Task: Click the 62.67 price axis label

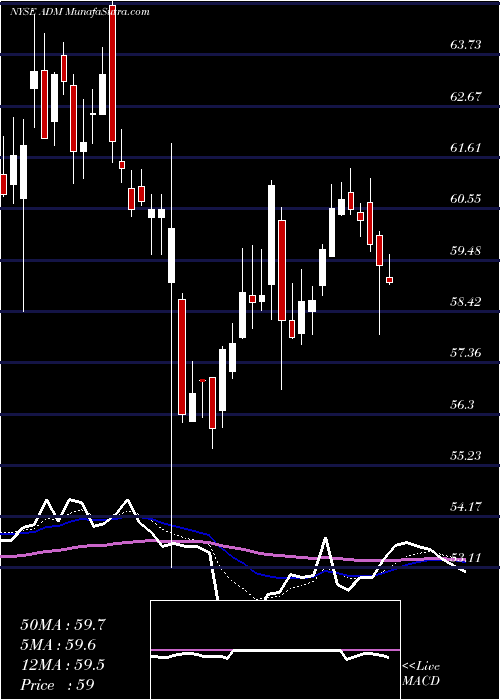Action: coord(466,96)
